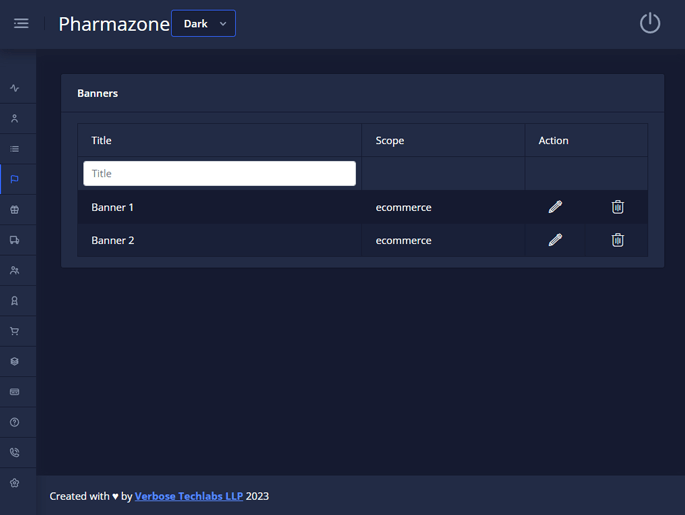This screenshot has width=685, height=515.
Task: Click the power logout icon
Action: coord(650,23)
